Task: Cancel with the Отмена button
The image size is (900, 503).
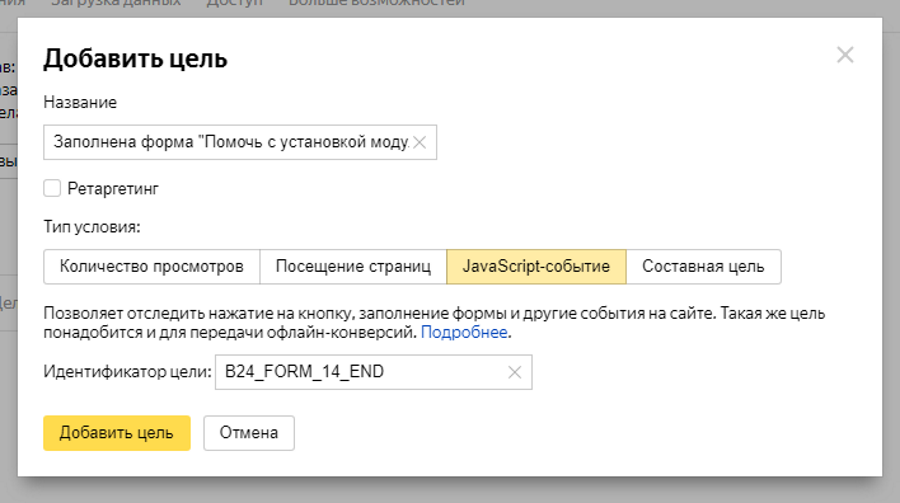Action: (249, 433)
